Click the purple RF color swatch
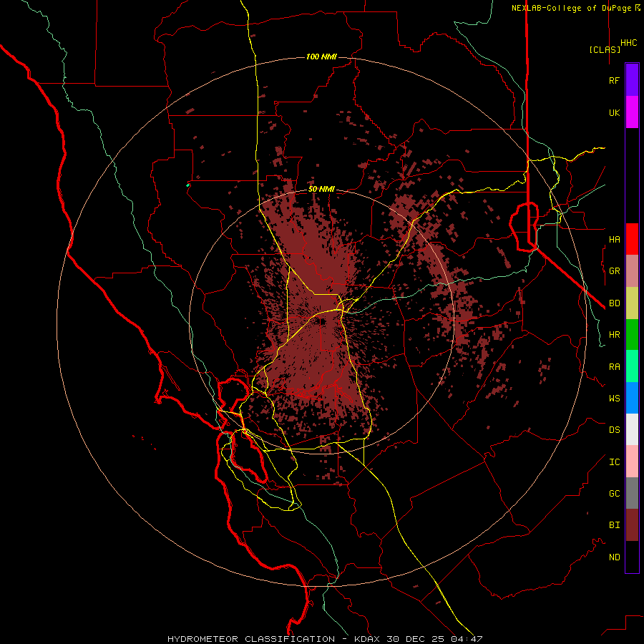 (x=632, y=80)
